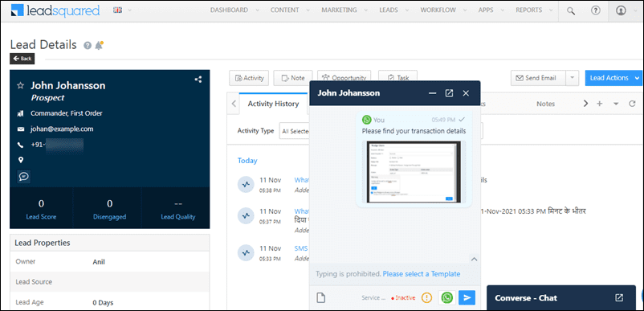Click the activity icon for 05:37 PM entry
Viewport: 644px width, 311px height.
pyautogui.click(x=246, y=215)
